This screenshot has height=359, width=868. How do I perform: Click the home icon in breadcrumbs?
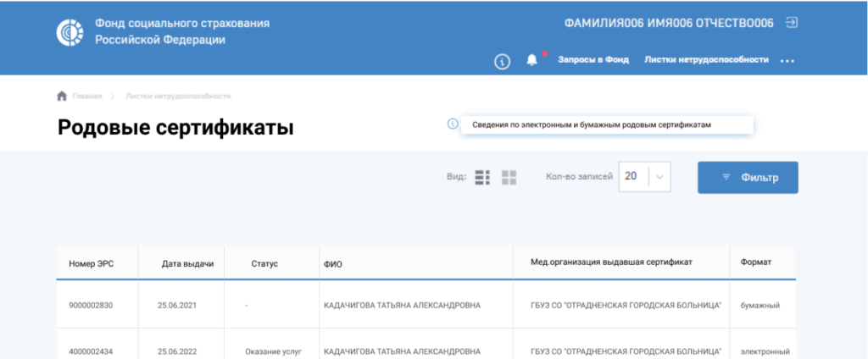pyautogui.click(x=62, y=97)
